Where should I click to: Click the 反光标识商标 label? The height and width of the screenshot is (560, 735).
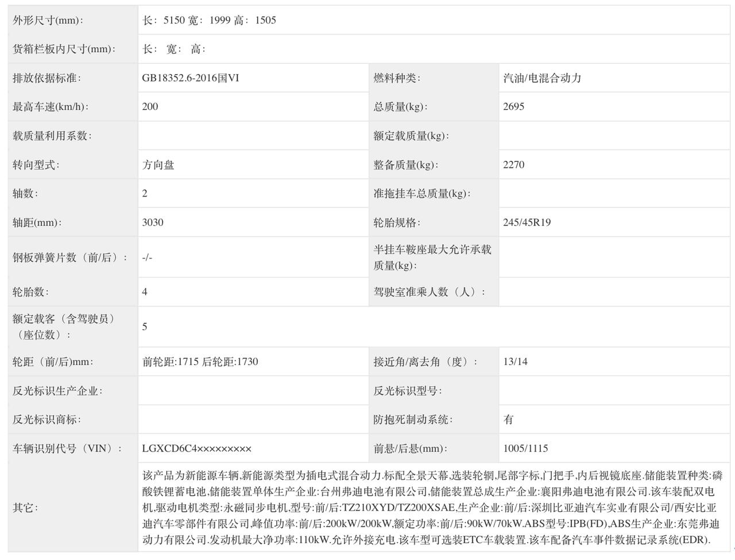pyautogui.click(x=47, y=419)
